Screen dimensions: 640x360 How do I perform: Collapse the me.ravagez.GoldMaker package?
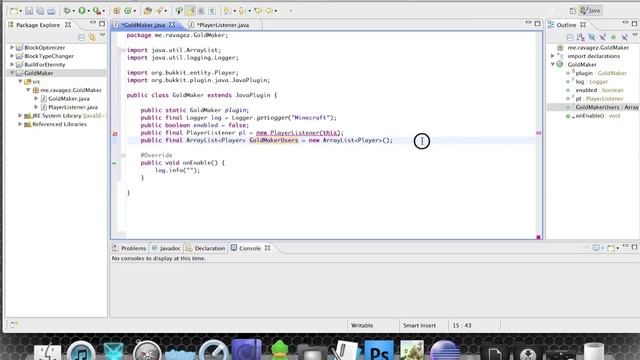tap(28, 90)
